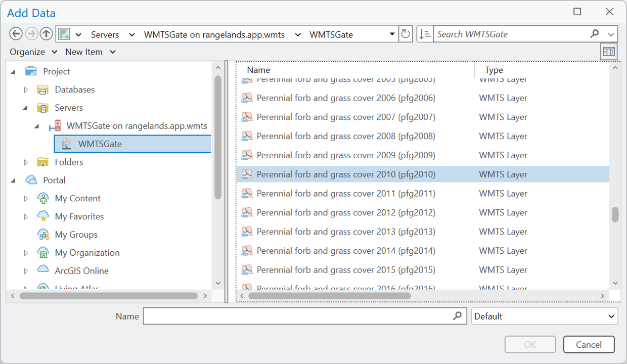This screenshot has height=364, width=627.
Task: Open the Organize menu
Action: coord(32,52)
